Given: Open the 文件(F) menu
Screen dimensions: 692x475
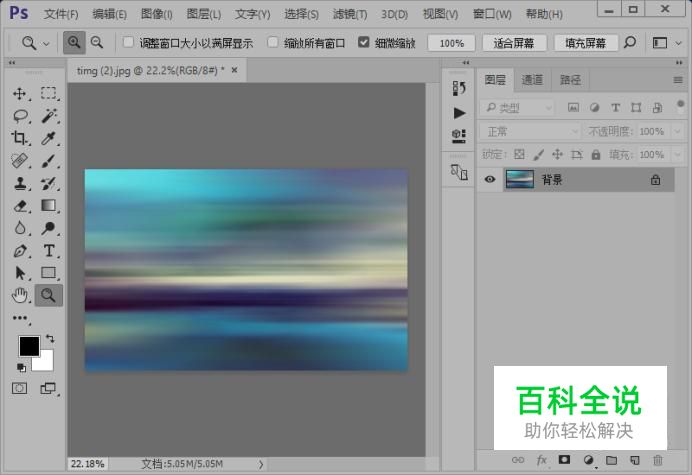Looking at the screenshot, I should pos(61,14).
